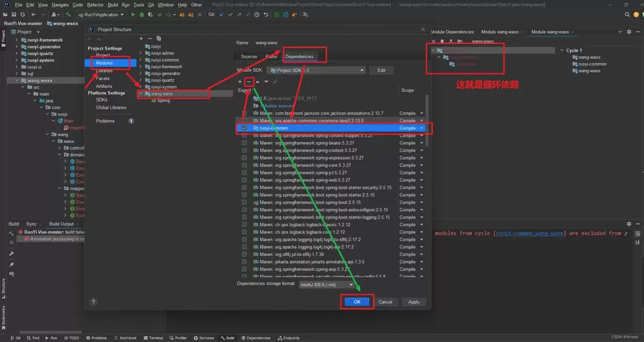
Task: Add a new module with the plus icon
Action: 141,38
